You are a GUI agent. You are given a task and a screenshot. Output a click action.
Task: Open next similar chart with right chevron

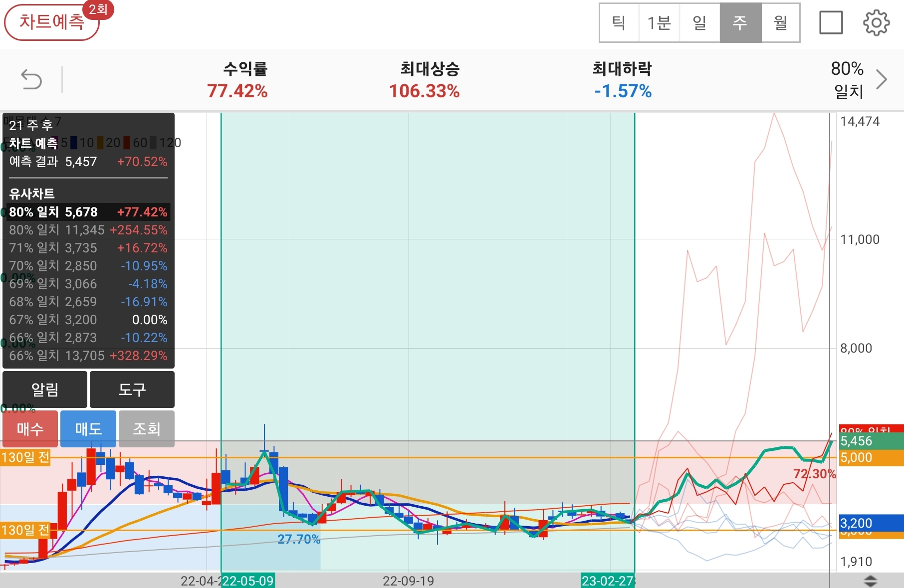[882, 79]
